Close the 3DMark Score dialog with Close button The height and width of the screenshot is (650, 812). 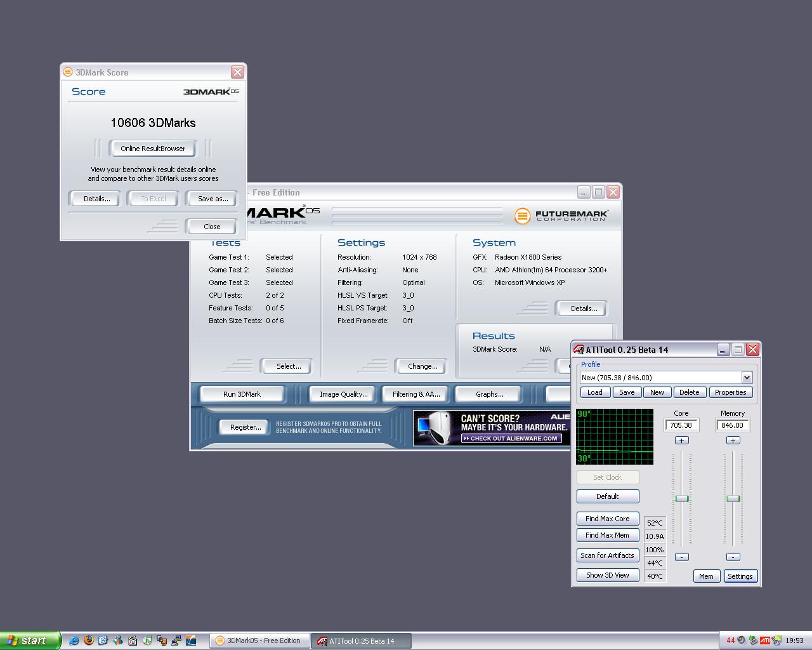[212, 227]
